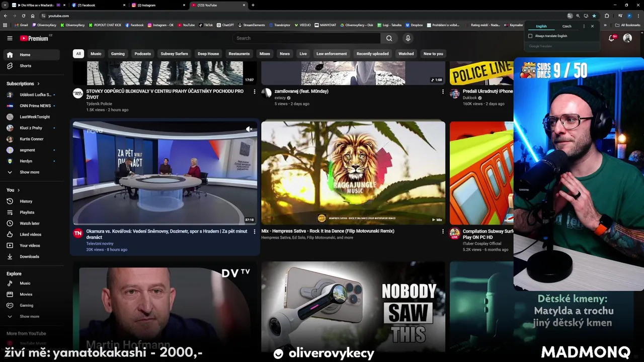Unmute the Okamura vs. Kovářová preview
Image resolution: width=644 pixels, height=362 pixels.
(x=250, y=129)
